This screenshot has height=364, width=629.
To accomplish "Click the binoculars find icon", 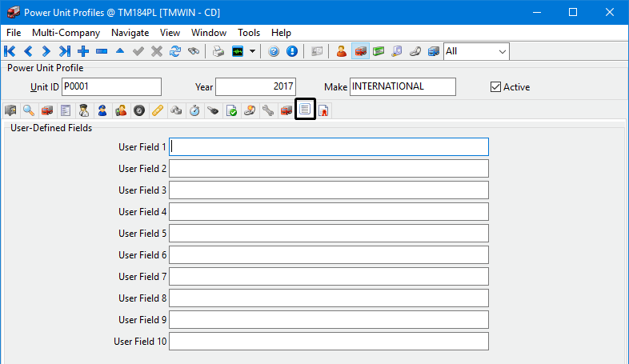I will point(194,51).
